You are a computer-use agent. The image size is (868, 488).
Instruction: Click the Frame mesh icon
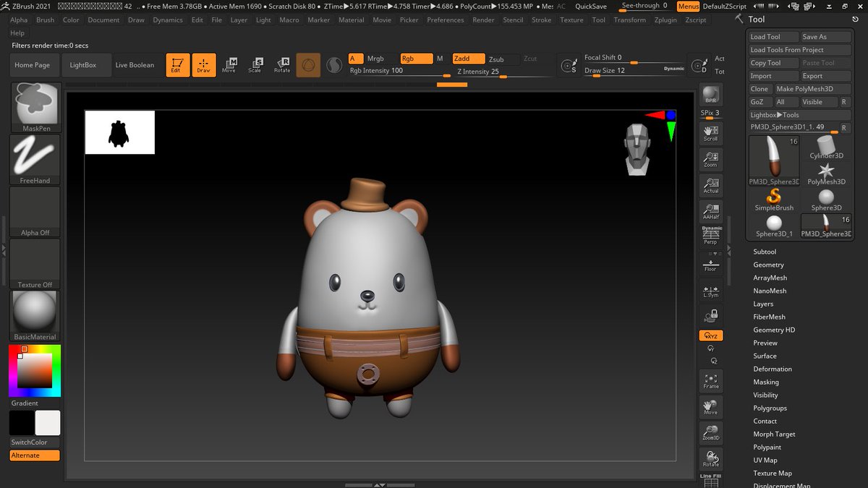pyautogui.click(x=711, y=380)
